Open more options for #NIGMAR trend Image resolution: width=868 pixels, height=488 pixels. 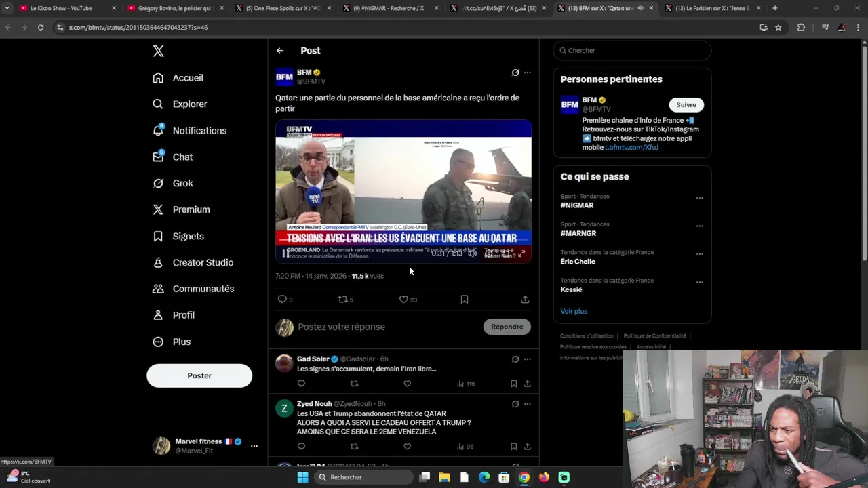pos(700,198)
